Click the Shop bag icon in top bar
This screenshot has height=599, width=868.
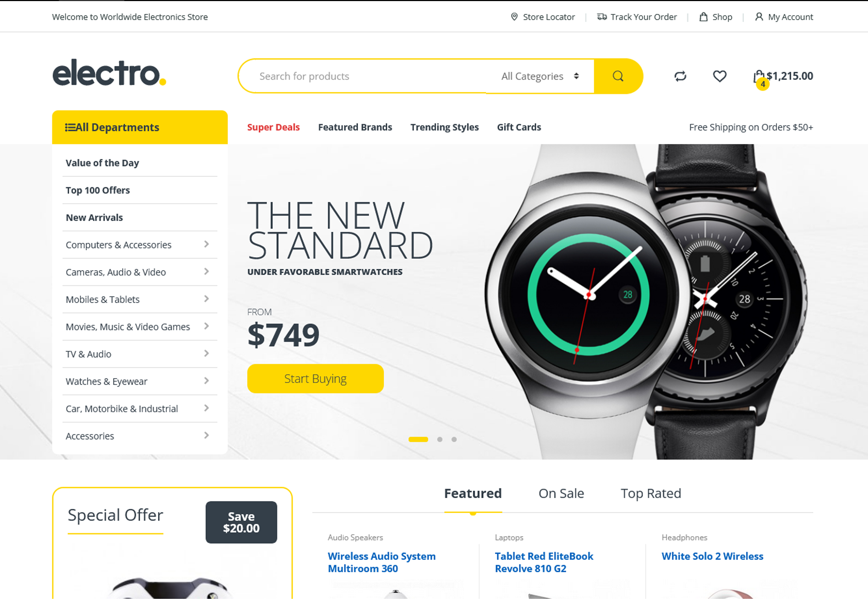[x=703, y=17]
